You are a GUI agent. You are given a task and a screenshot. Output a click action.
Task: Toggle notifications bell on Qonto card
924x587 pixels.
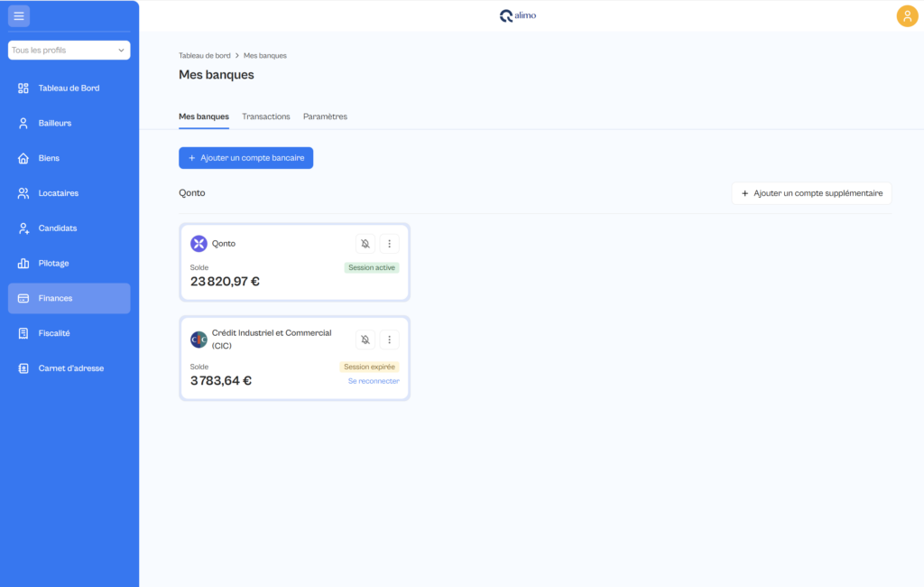(x=365, y=244)
